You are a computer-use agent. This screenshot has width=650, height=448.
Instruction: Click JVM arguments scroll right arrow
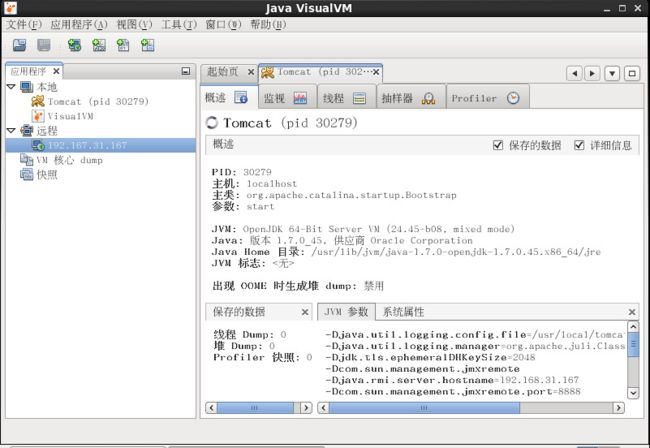[618, 408]
